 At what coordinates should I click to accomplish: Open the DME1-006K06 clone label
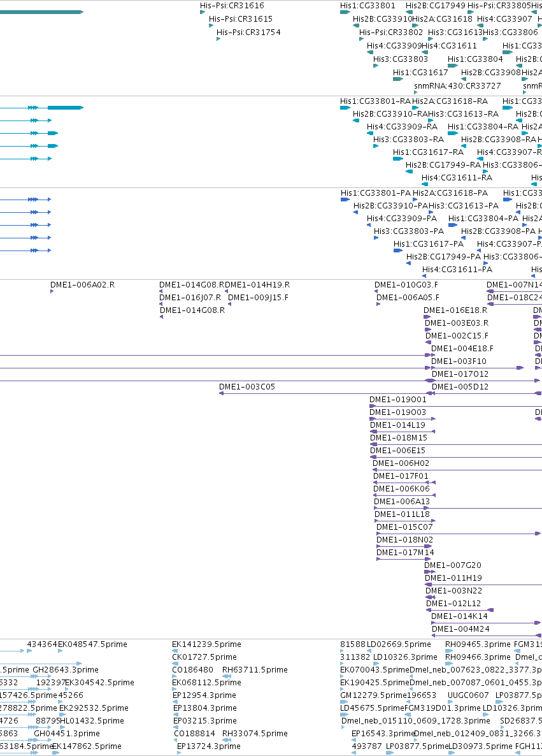click(401, 489)
